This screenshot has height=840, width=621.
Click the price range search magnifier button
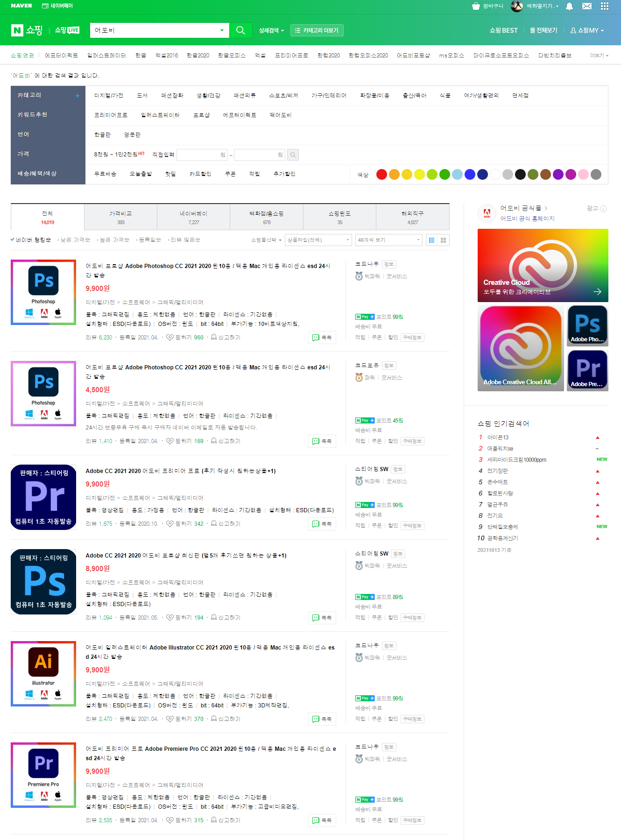293,155
